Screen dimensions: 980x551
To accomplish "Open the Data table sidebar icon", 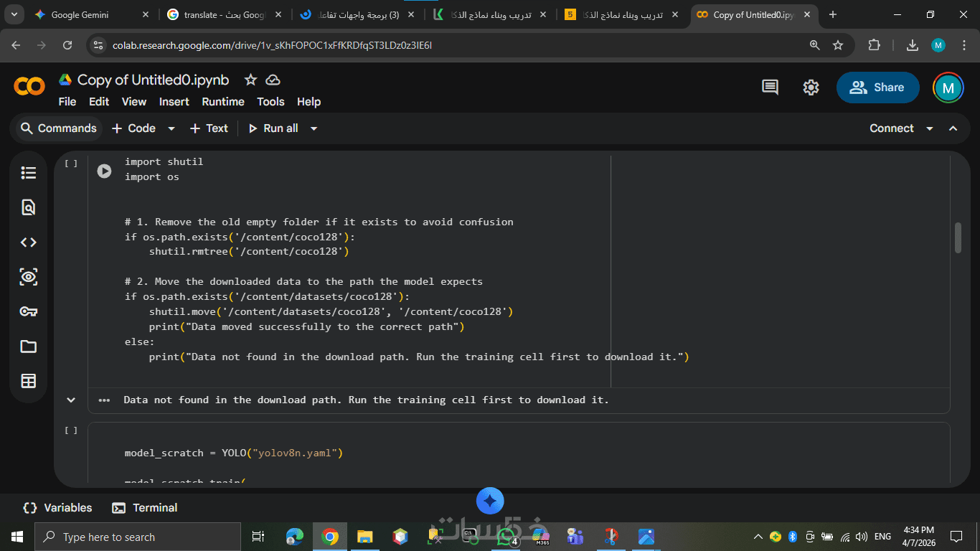I will click(29, 381).
